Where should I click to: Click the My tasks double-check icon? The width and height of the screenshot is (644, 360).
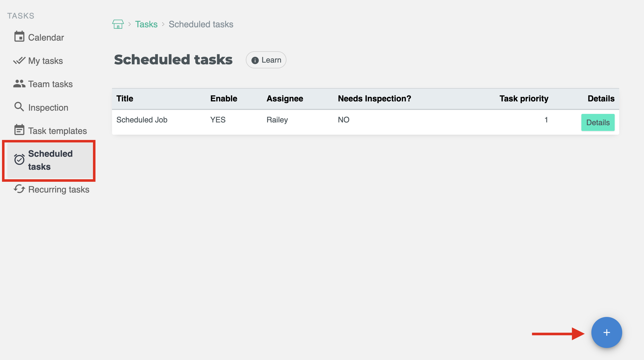[x=19, y=60]
